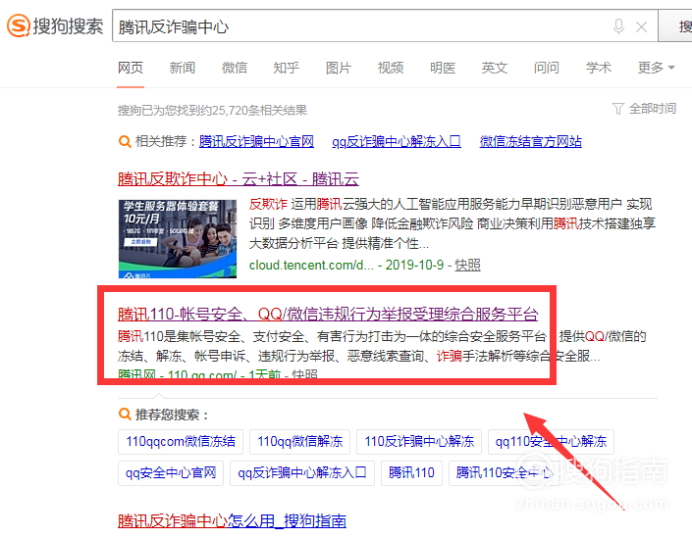Open result 腾讯反诈骗中心怎么用_搜狗指南
This screenshot has height=538, width=692.
(x=232, y=521)
